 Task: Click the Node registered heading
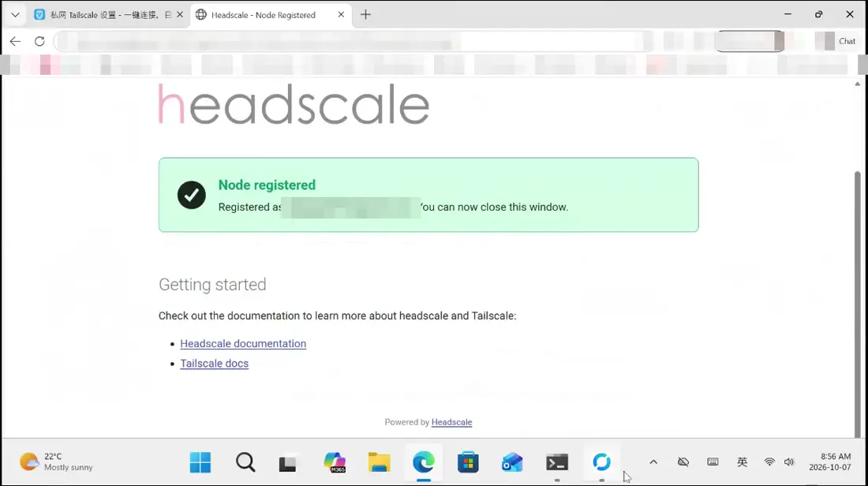(267, 185)
